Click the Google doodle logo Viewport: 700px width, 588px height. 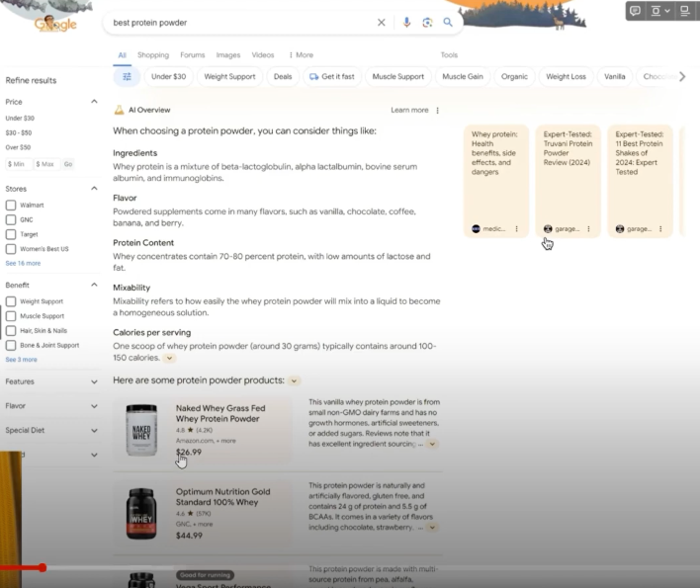point(55,23)
